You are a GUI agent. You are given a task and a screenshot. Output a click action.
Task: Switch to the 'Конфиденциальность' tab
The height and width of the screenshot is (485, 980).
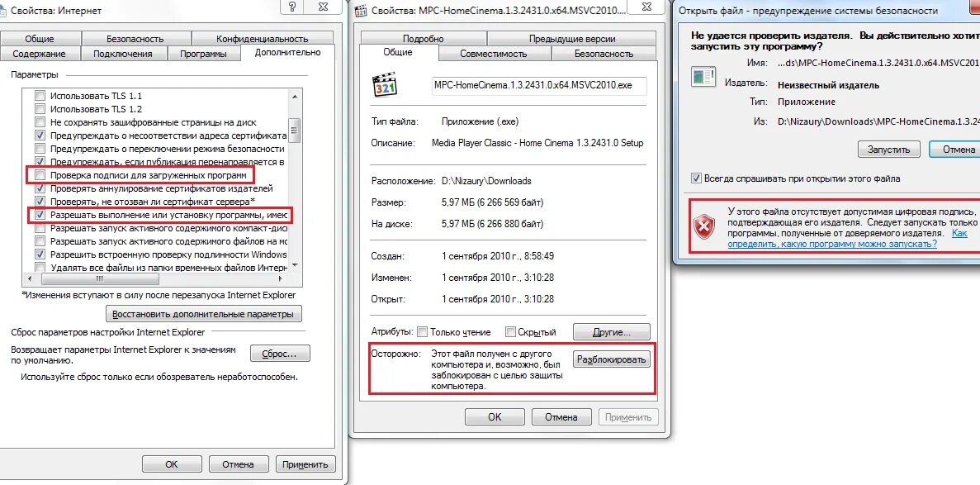pos(262,39)
